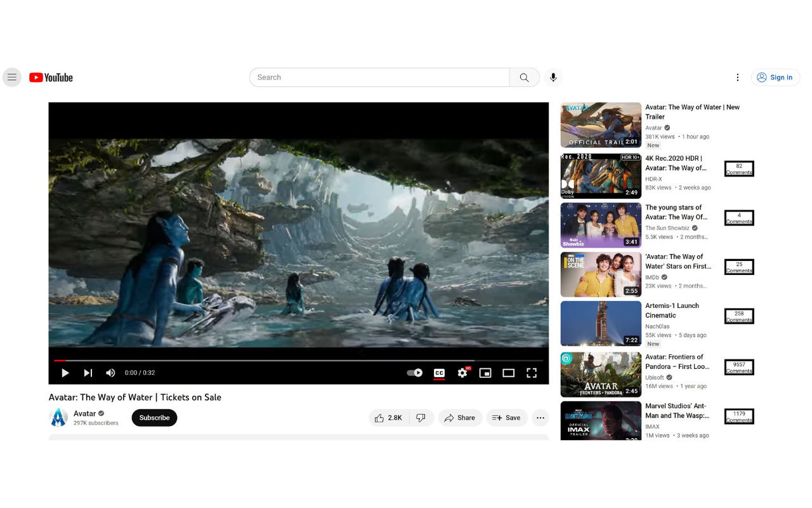The height and width of the screenshot is (508, 812).
Task: Click the IMDb channel name
Action: pyautogui.click(x=652, y=277)
